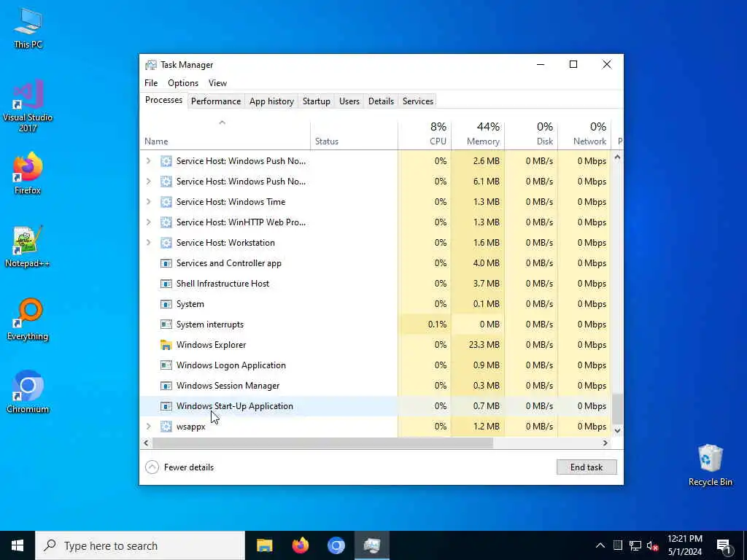Select the Visual Studio 2017 desktop shortcut

click(x=28, y=106)
